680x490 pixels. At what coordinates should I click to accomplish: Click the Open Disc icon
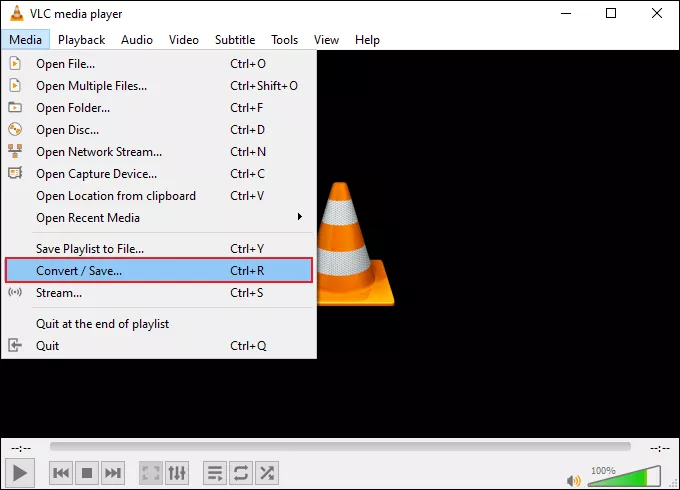click(x=15, y=129)
